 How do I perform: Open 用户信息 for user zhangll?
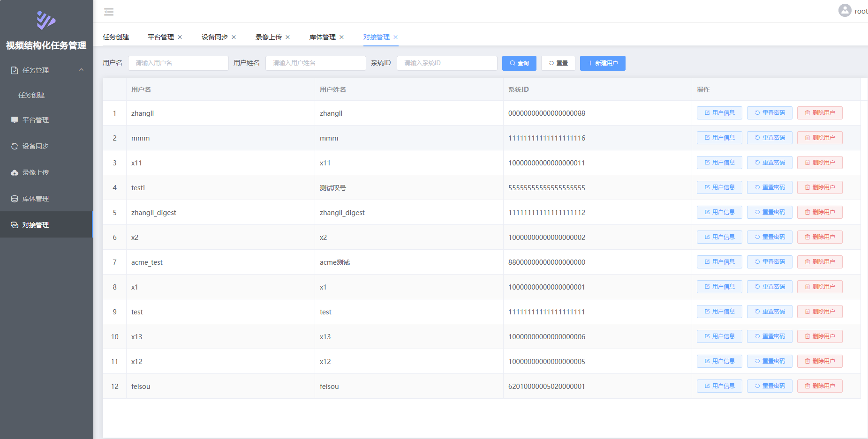coord(719,113)
